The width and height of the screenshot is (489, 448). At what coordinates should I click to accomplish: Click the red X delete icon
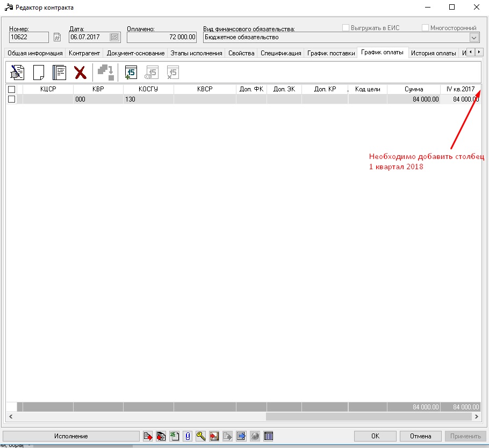tap(80, 73)
